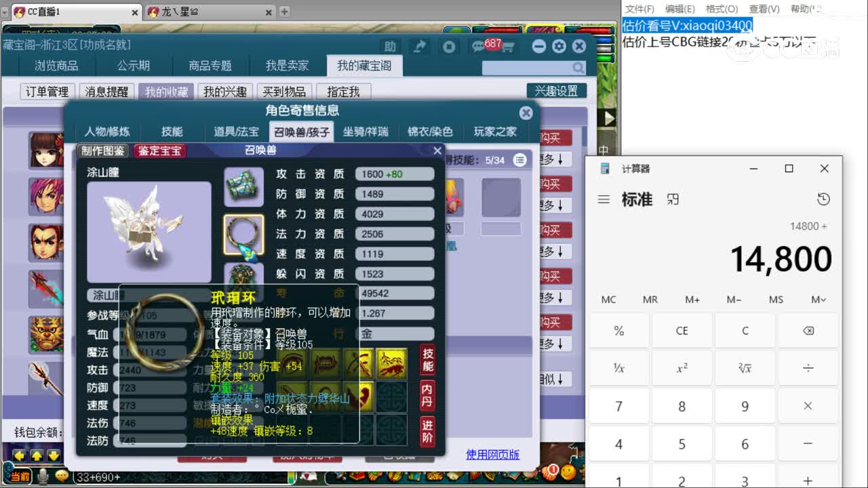Click the settings gear icon in Cangbaoge toolbar
Viewport: 868px width, 488px height.
click(x=559, y=46)
